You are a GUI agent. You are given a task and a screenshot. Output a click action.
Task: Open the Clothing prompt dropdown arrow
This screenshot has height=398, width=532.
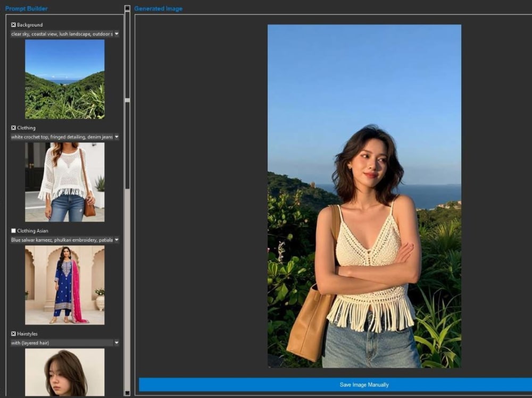(x=117, y=137)
